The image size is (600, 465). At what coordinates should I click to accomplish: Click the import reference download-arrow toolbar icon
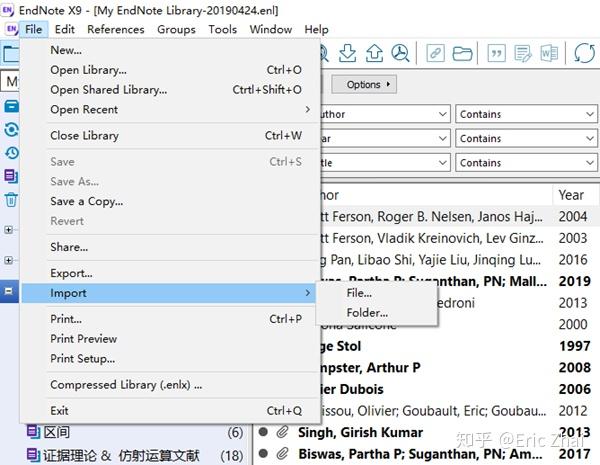347,53
